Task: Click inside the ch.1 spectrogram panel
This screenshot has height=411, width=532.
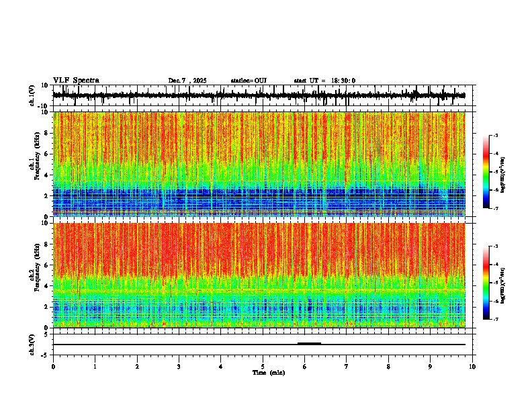Action: tap(259, 164)
